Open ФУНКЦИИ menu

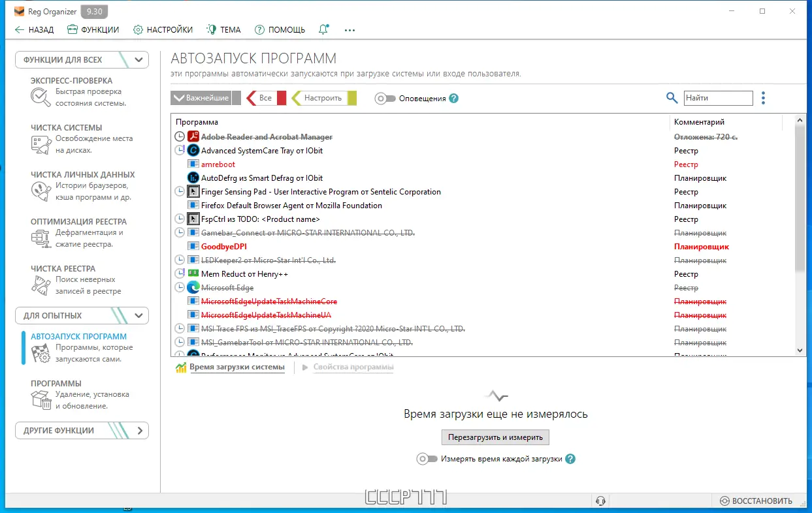[x=93, y=29]
